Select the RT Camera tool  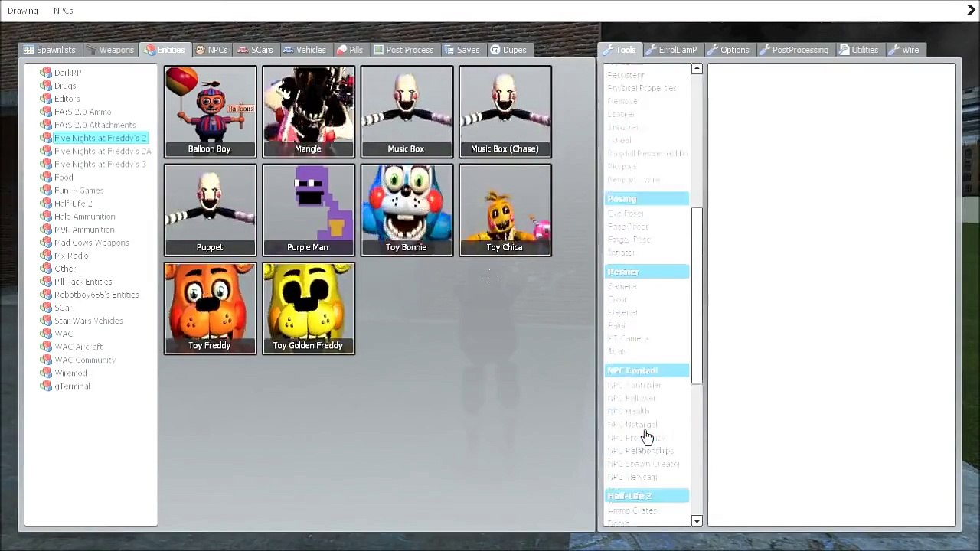[x=628, y=338]
